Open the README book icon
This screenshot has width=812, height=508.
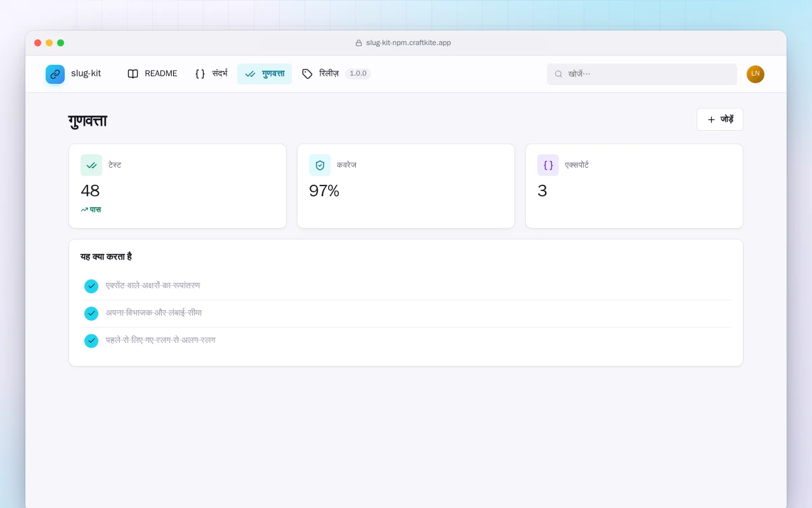133,74
